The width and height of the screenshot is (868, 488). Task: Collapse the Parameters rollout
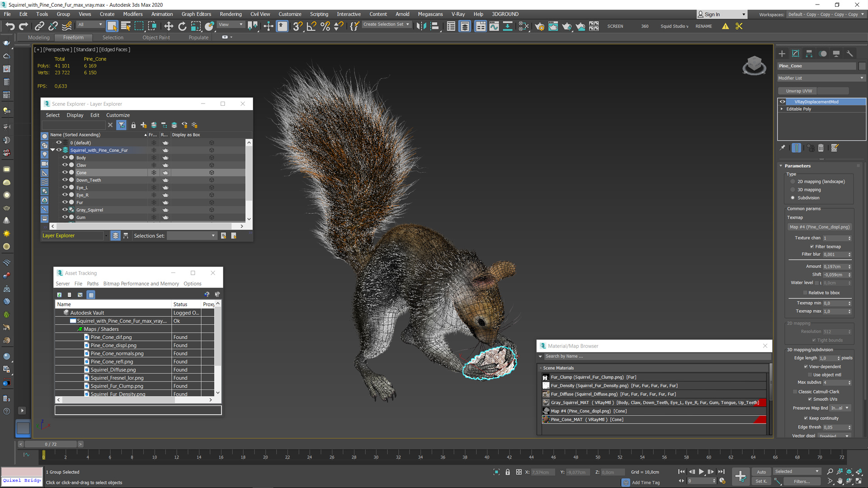pyautogui.click(x=781, y=166)
